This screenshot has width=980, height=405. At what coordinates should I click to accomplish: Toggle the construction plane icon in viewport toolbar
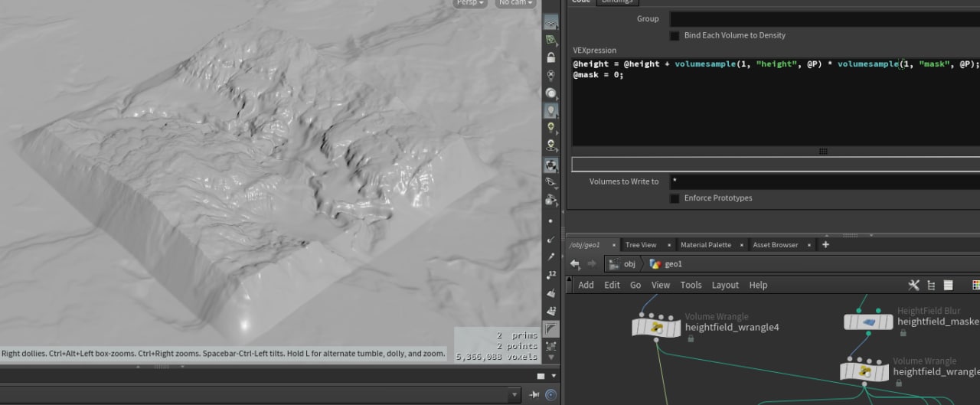(x=551, y=40)
